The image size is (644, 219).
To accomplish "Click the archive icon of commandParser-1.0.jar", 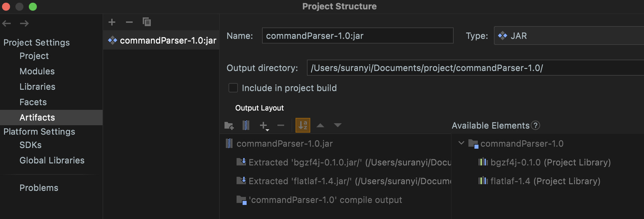I will [229, 144].
